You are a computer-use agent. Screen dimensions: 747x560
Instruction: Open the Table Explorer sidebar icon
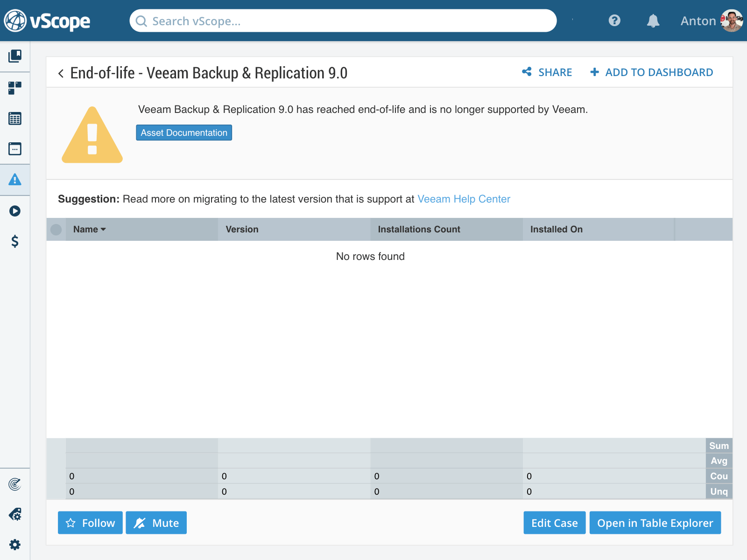click(x=15, y=119)
